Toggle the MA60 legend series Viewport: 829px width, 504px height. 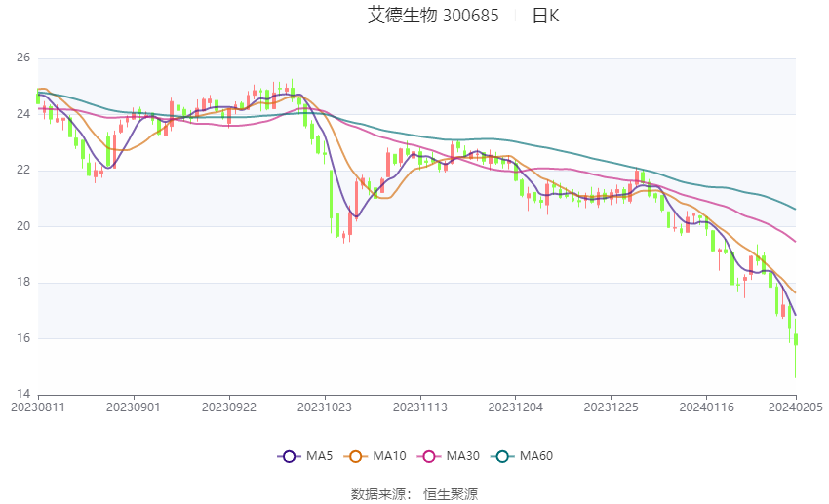(522, 456)
